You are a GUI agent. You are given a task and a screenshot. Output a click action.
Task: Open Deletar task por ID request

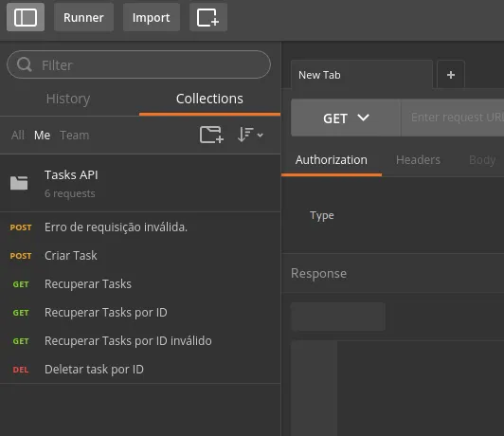[140, 370]
